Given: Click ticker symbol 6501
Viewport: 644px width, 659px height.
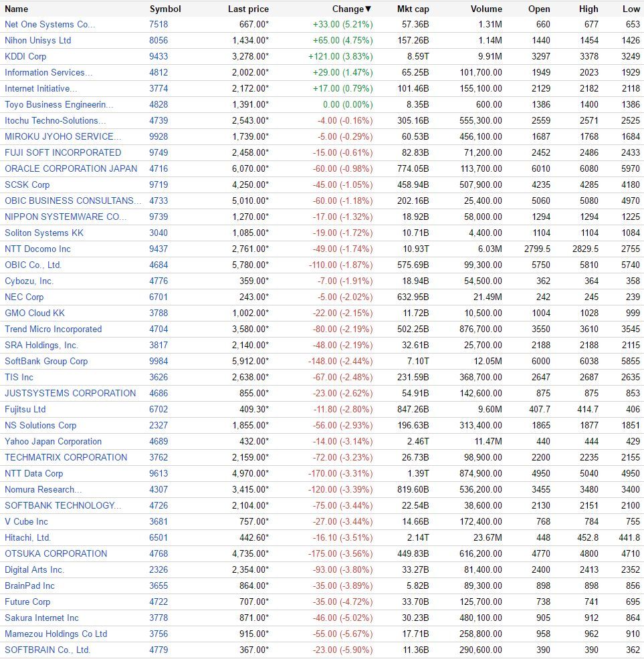Looking at the screenshot, I should (158, 537).
